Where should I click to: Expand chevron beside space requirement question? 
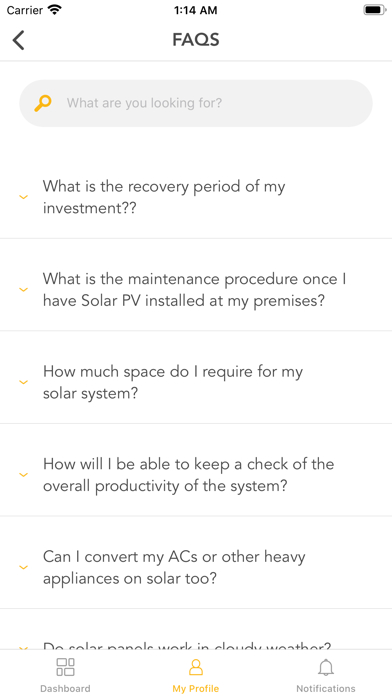[24, 382]
